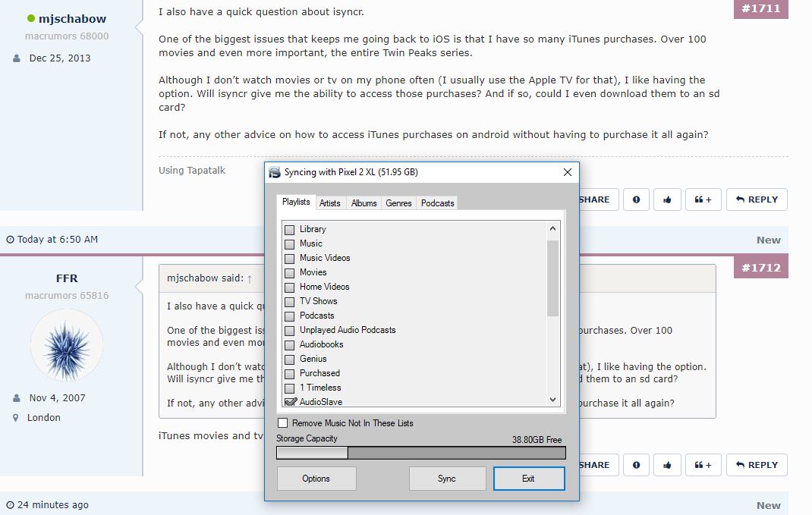Click the "Nov 4, 2007" join date
Image resolution: width=812 pixels, height=515 pixels.
point(58,398)
